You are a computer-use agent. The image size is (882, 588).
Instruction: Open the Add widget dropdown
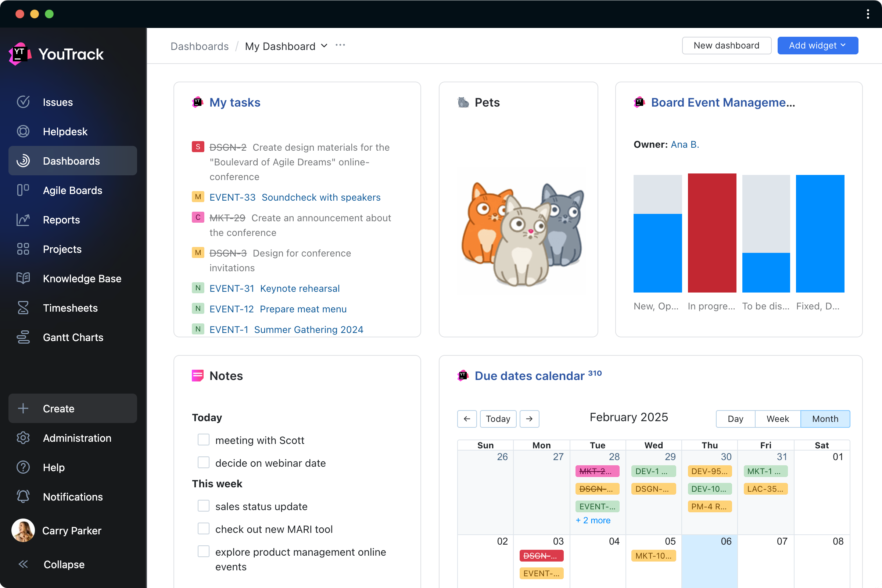tap(817, 46)
